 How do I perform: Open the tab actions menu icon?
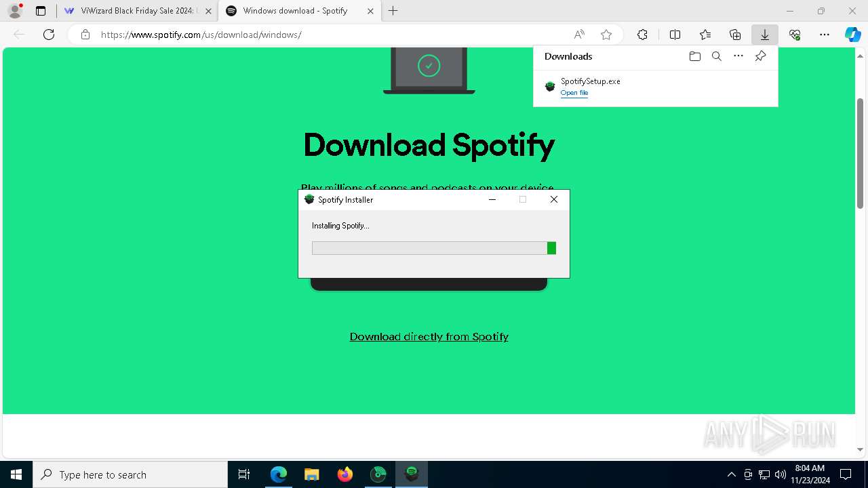click(41, 11)
